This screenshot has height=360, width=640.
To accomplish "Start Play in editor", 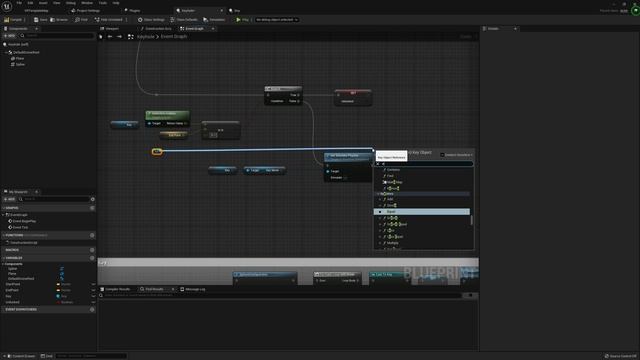I will [242, 20].
